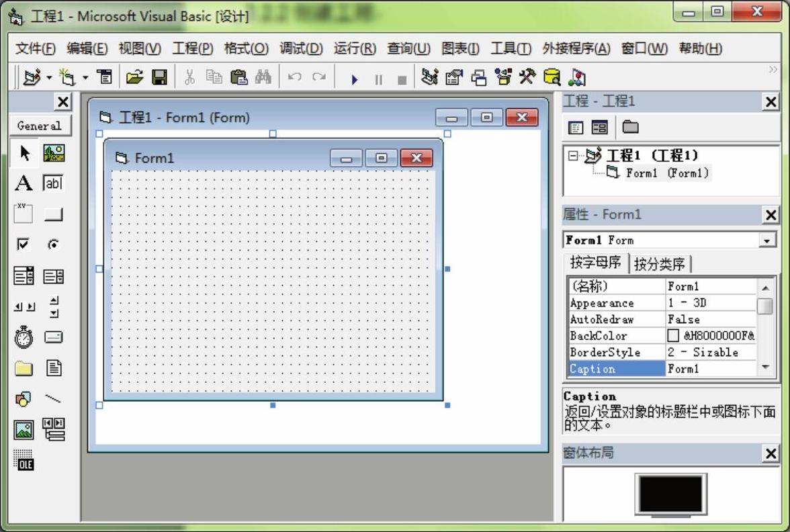Select the OptionButton control tool
This screenshot has width=790, height=532.
point(54,245)
